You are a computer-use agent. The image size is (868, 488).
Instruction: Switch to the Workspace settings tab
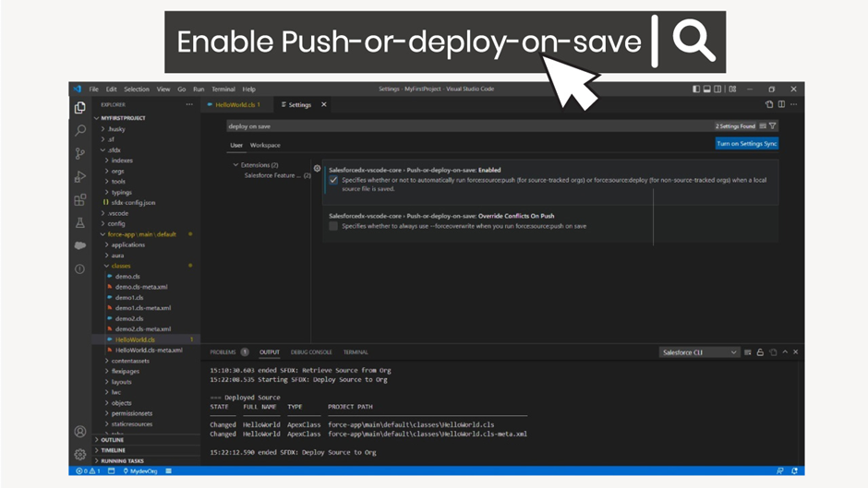[265, 145]
